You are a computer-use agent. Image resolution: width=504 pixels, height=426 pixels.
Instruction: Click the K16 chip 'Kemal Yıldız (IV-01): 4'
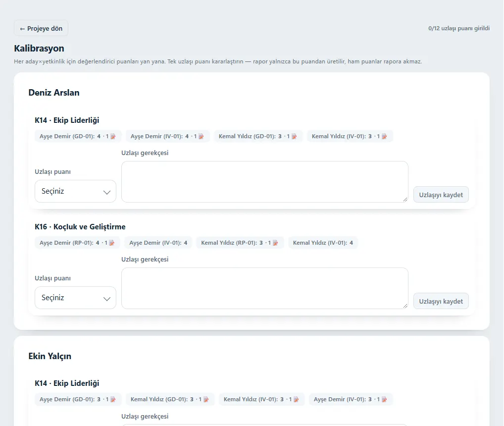(x=323, y=243)
